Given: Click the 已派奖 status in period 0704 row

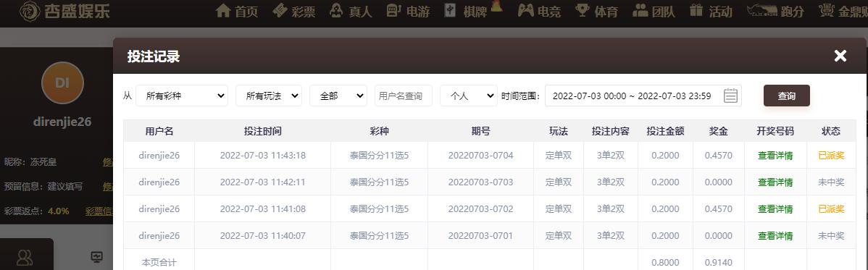Looking at the screenshot, I should tap(831, 156).
